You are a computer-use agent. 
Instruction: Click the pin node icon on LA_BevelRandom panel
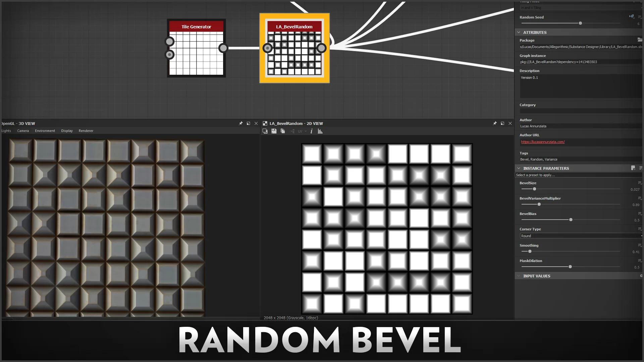point(494,123)
